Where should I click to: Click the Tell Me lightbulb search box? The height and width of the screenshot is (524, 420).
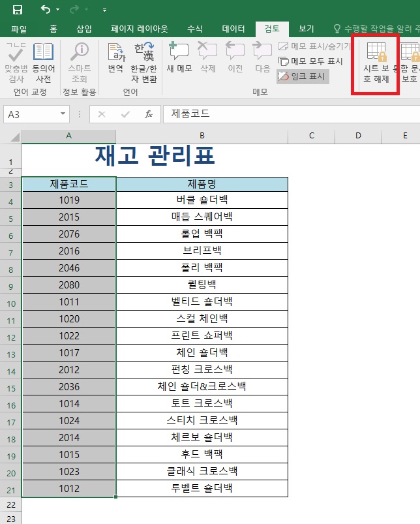(x=376, y=29)
